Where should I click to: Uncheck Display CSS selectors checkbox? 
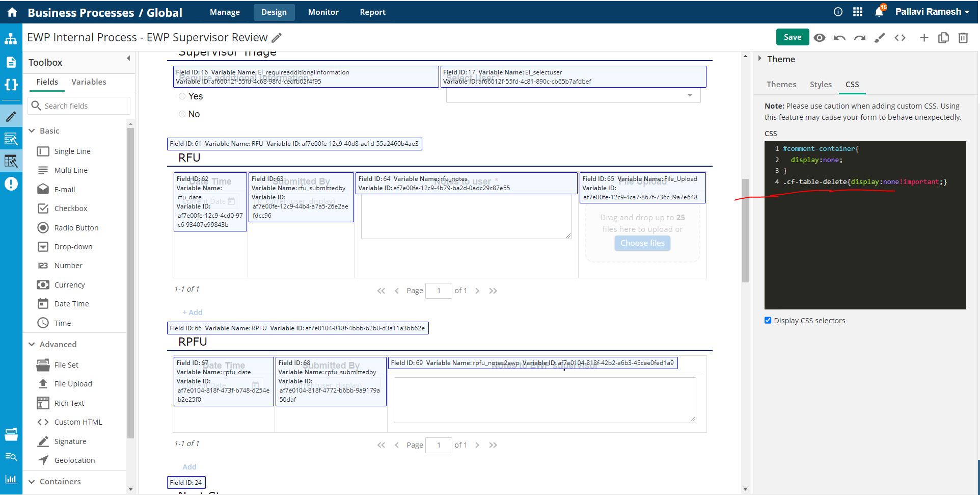pos(768,320)
